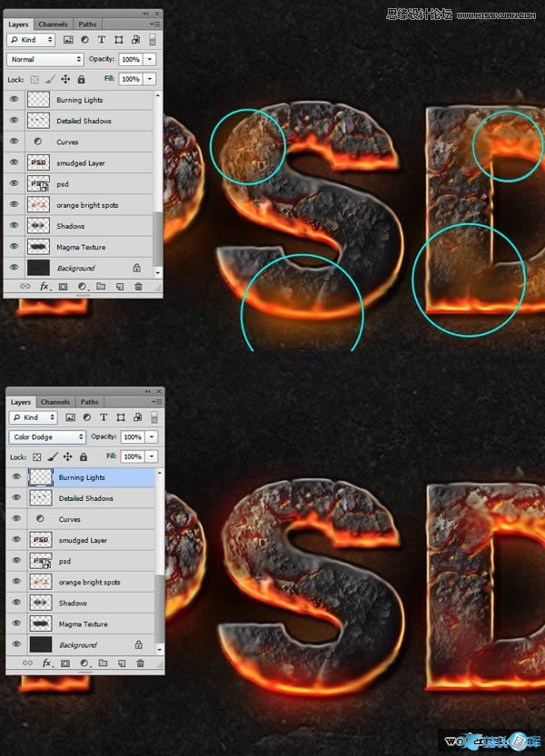Click new adjustment layer icon in the bottom panel

83,663
